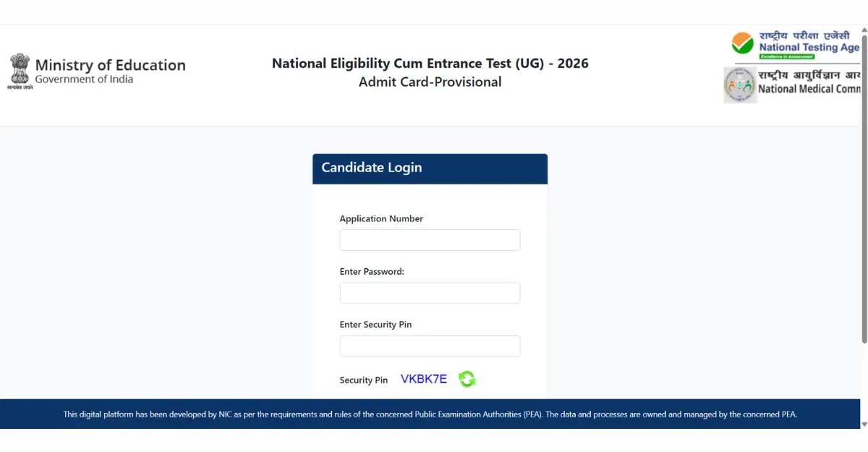Click the Ministry of Education heading
The image size is (868, 452).
pos(110,65)
